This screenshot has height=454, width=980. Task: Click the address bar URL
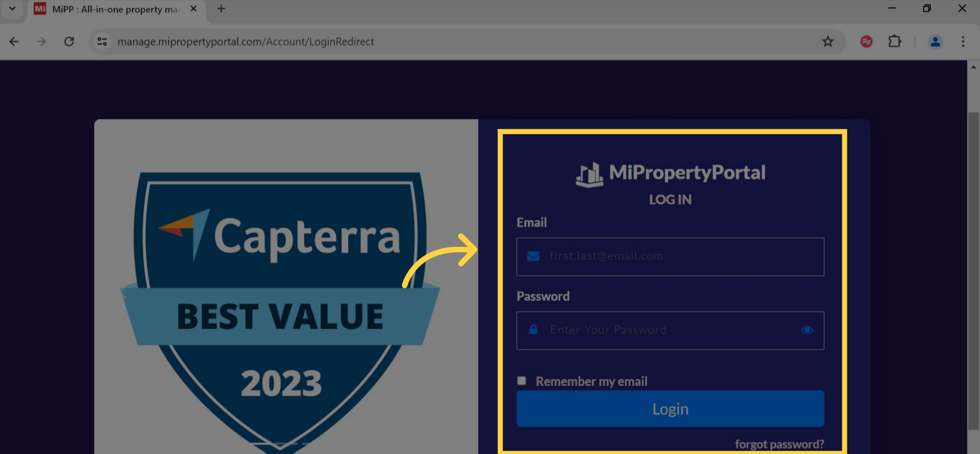click(x=246, y=41)
